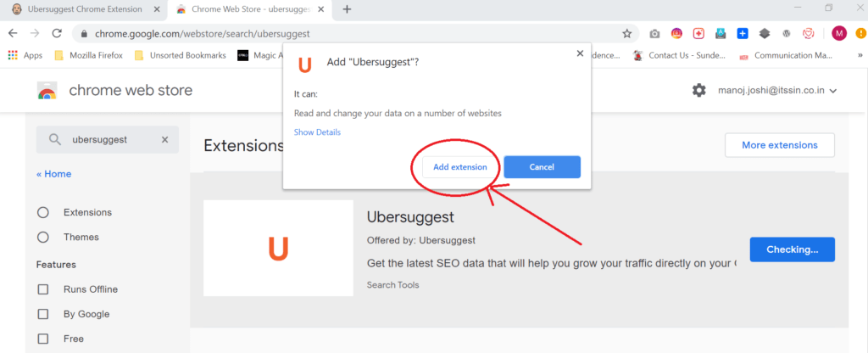The image size is (868, 353).
Task: Open the blue plus extension icon
Action: point(743,34)
